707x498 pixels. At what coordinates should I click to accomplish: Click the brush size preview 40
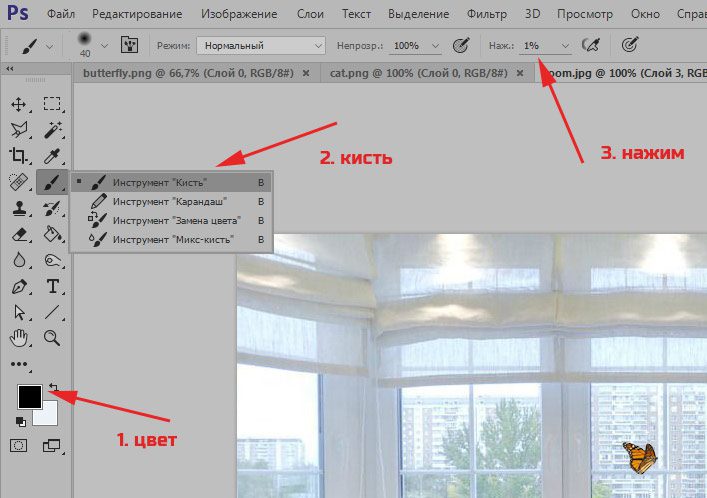[x=85, y=45]
